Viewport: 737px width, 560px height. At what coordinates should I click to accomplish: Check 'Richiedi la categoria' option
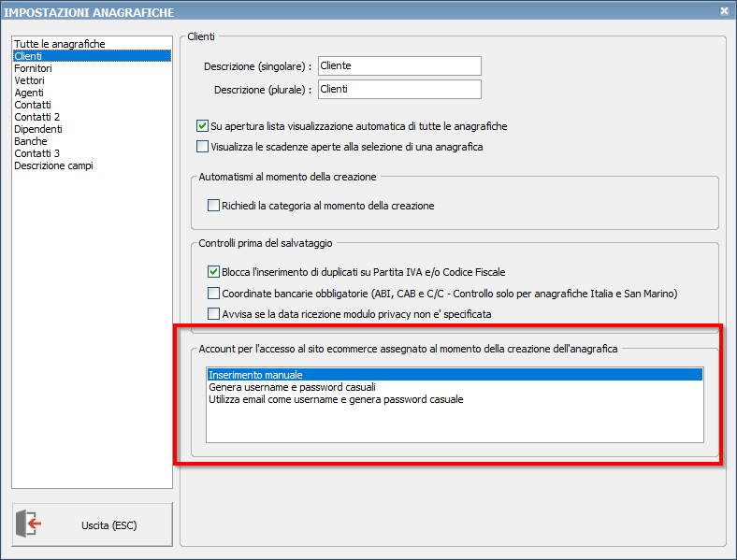[213, 206]
